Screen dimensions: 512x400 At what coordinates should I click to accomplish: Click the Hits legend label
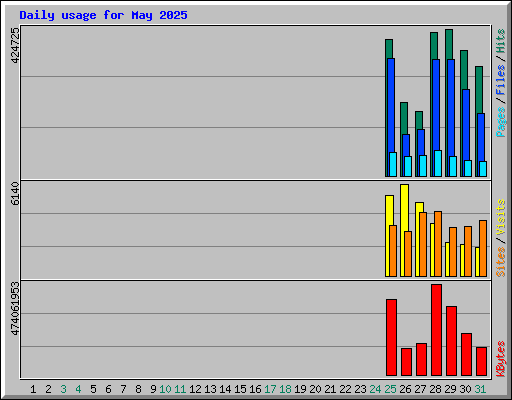pyautogui.click(x=500, y=41)
